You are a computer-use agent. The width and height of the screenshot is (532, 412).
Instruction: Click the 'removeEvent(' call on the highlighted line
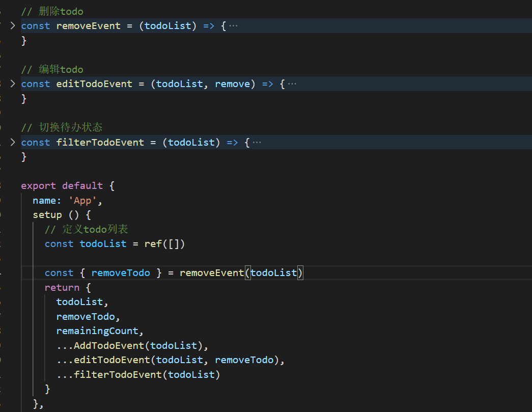pos(212,273)
